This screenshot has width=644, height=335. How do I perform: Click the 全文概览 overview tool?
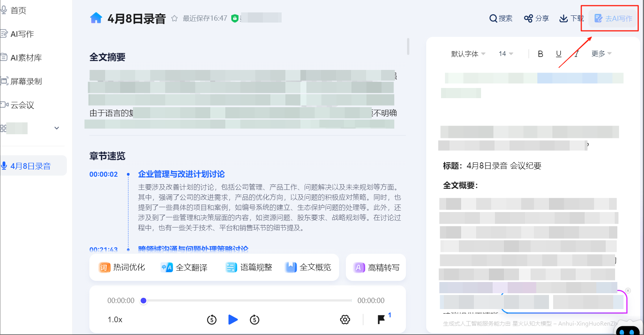[x=308, y=267]
